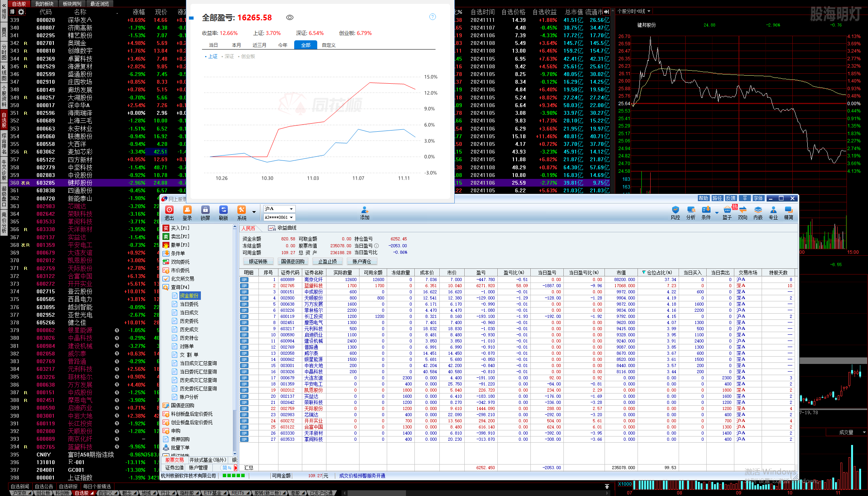Click the 登录 login icon

[187, 212]
